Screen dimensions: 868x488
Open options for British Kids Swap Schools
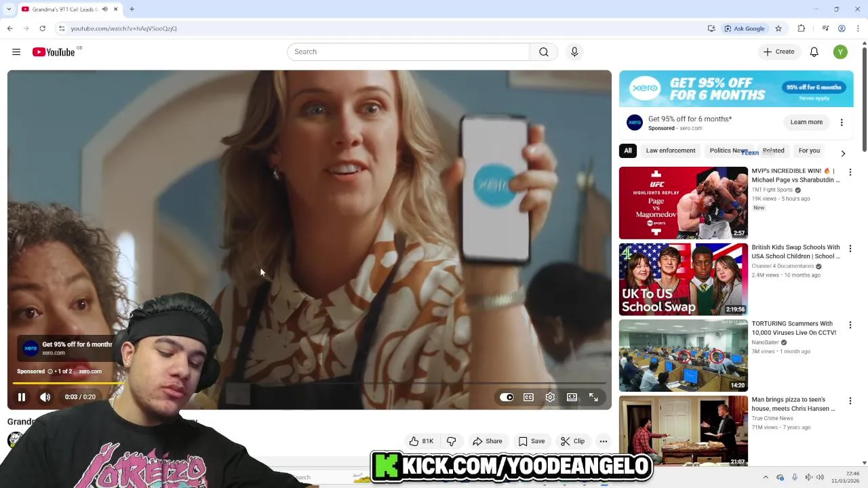(850, 249)
